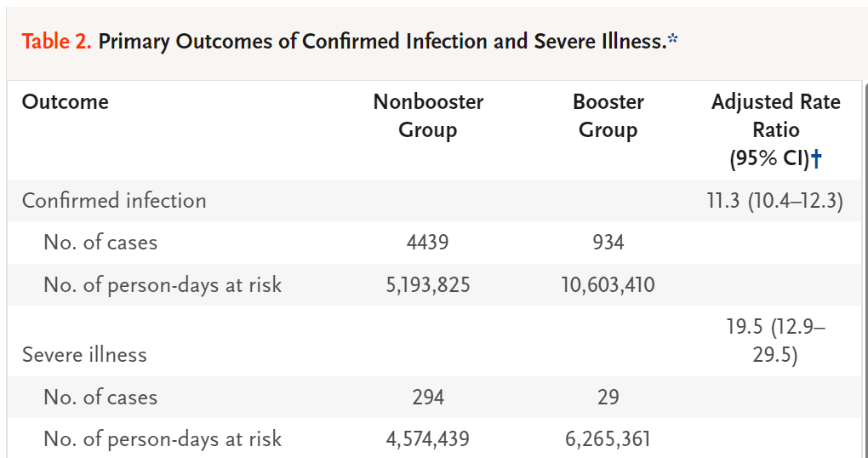
Task: Select the 19.5 (12.9–29.5) rate ratio value
Action: pos(775,341)
